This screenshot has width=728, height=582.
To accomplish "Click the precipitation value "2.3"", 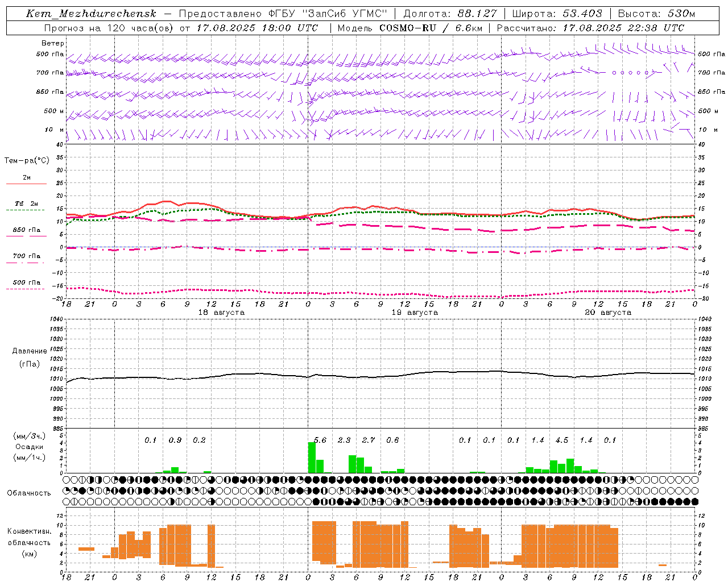I will 344,440.
